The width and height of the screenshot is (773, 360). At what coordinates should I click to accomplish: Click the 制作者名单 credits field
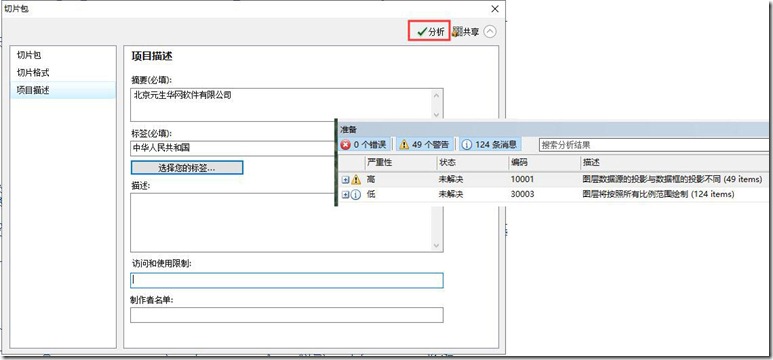pos(286,315)
